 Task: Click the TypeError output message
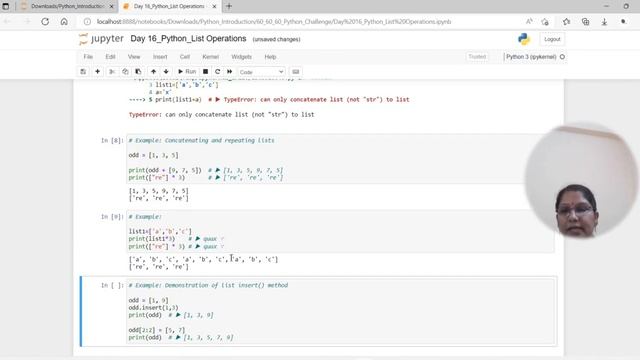pos(222,115)
